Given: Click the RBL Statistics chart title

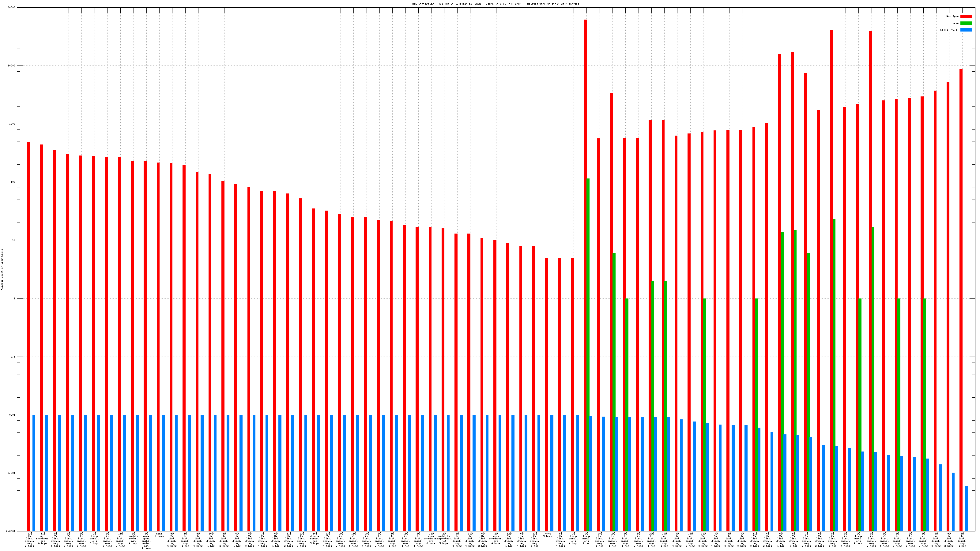Looking at the screenshot, I should [x=495, y=4].
